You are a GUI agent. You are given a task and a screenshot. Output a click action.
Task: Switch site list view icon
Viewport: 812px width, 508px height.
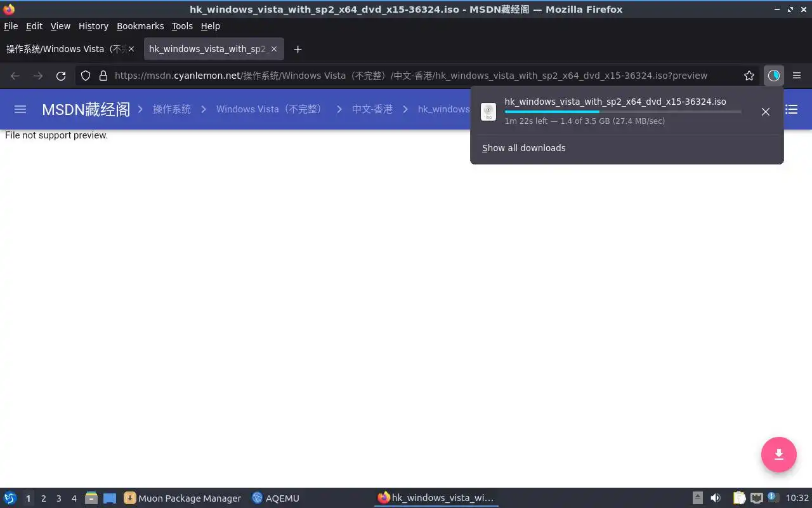click(x=792, y=109)
